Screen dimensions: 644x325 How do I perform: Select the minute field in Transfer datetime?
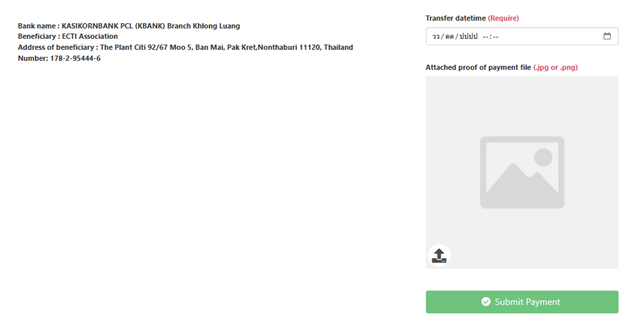tap(495, 36)
